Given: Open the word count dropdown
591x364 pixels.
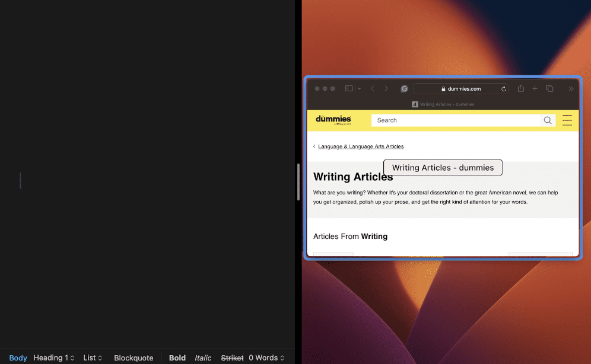Looking at the screenshot, I should point(266,357).
